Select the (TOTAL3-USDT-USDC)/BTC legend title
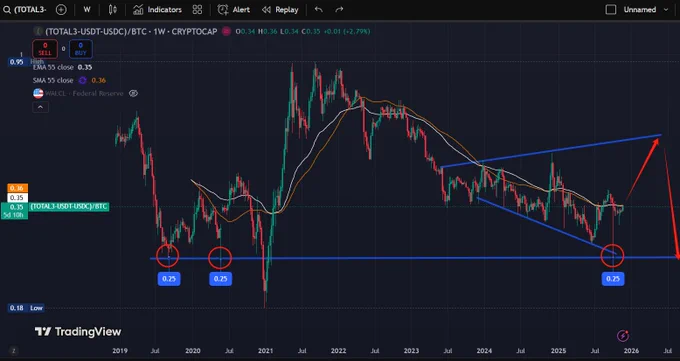The height and width of the screenshot is (361, 680). [131, 31]
